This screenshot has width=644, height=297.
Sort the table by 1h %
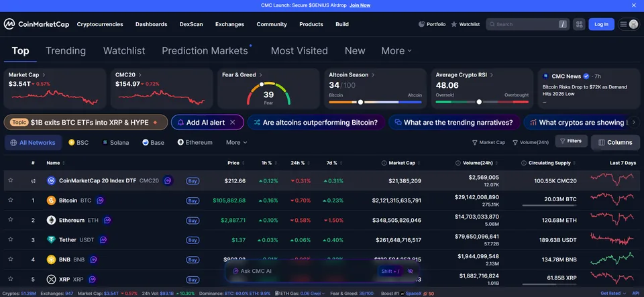270,163
